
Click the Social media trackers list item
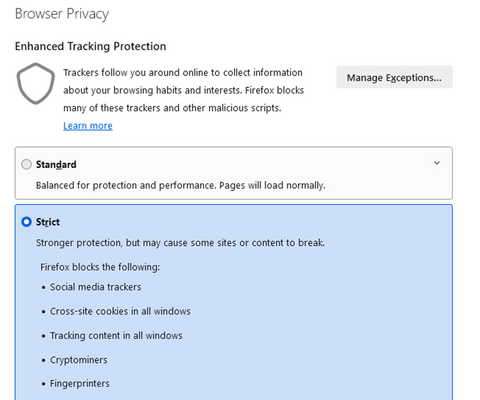pos(96,287)
